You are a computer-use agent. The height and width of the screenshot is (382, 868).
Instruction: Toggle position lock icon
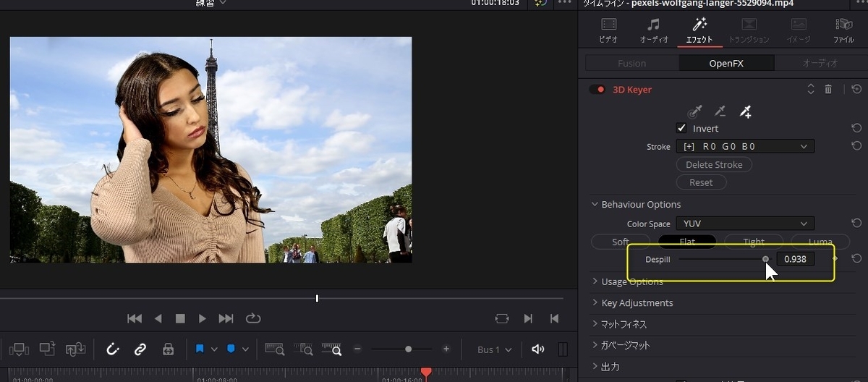(x=168, y=349)
